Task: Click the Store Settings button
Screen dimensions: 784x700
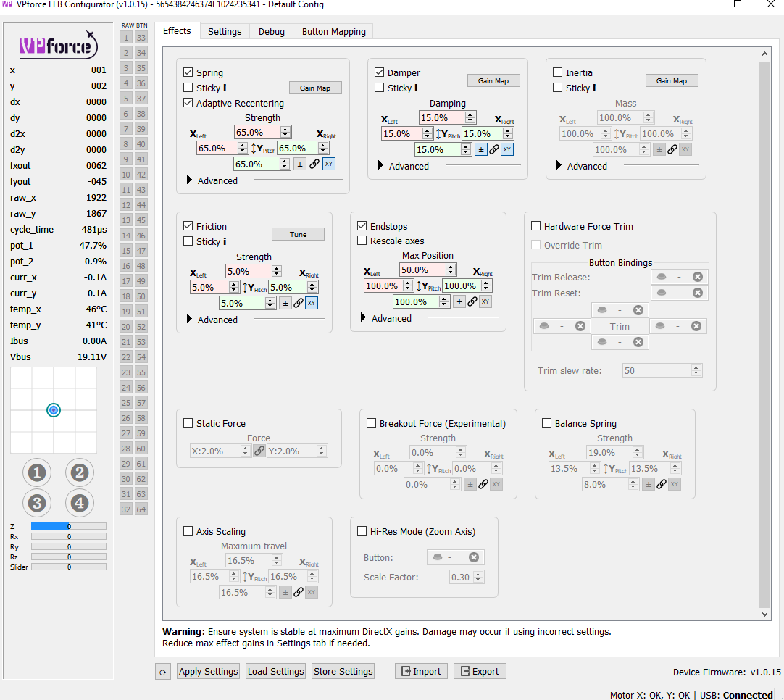Action: point(343,672)
